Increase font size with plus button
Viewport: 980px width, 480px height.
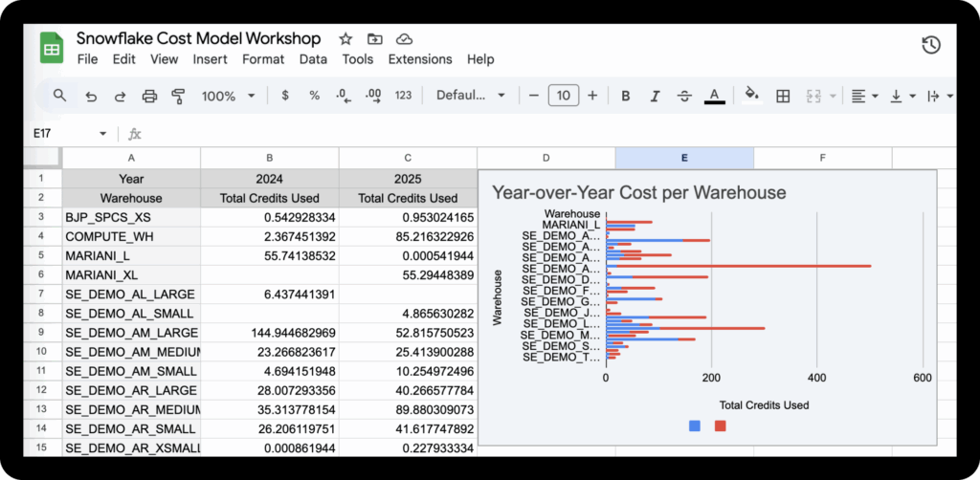click(592, 96)
